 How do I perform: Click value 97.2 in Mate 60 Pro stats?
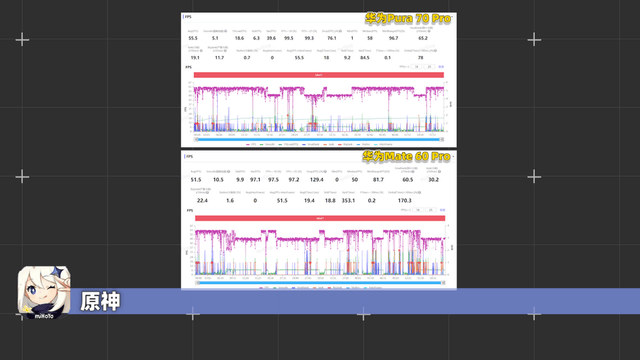pos(294,180)
